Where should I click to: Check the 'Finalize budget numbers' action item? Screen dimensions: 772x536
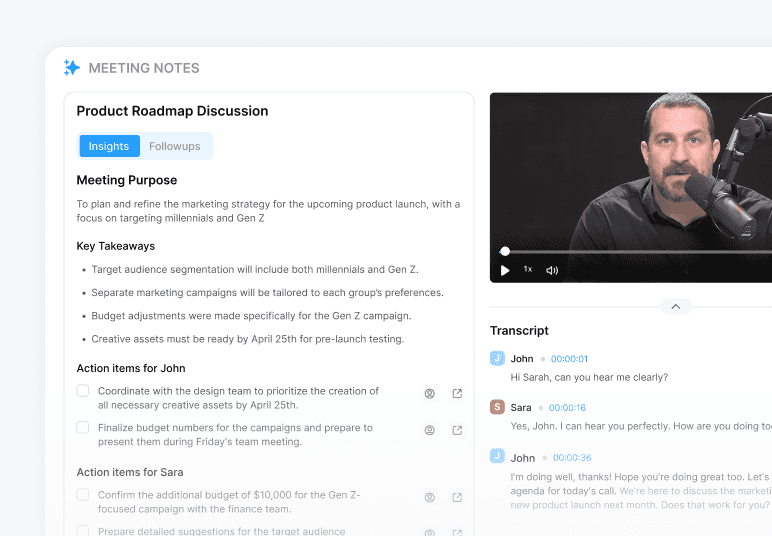(x=83, y=427)
